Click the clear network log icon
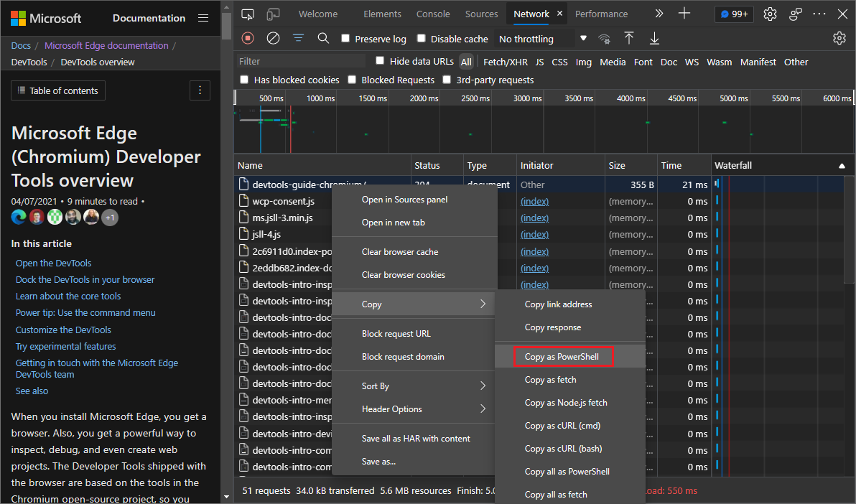This screenshot has height=504, width=856. click(273, 38)
